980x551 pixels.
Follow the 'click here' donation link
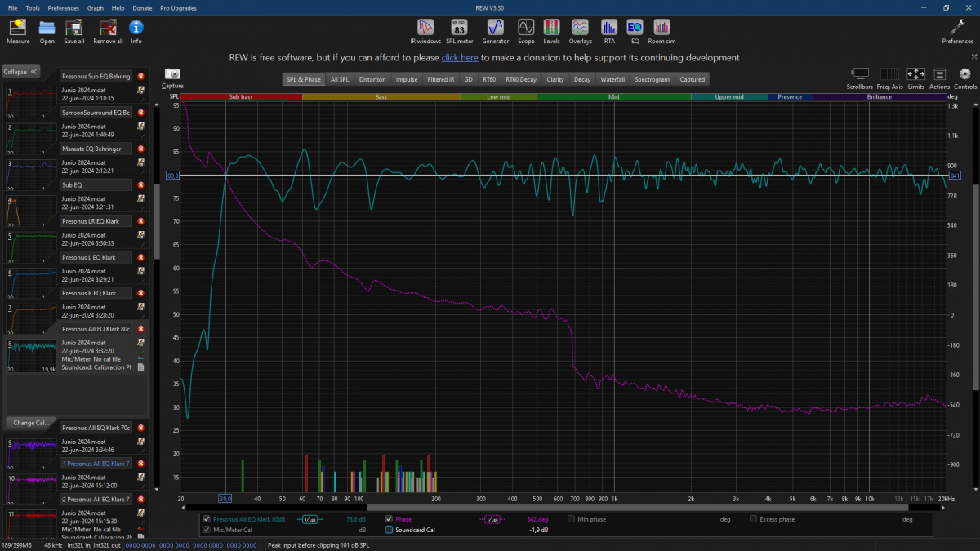(459, 58)
